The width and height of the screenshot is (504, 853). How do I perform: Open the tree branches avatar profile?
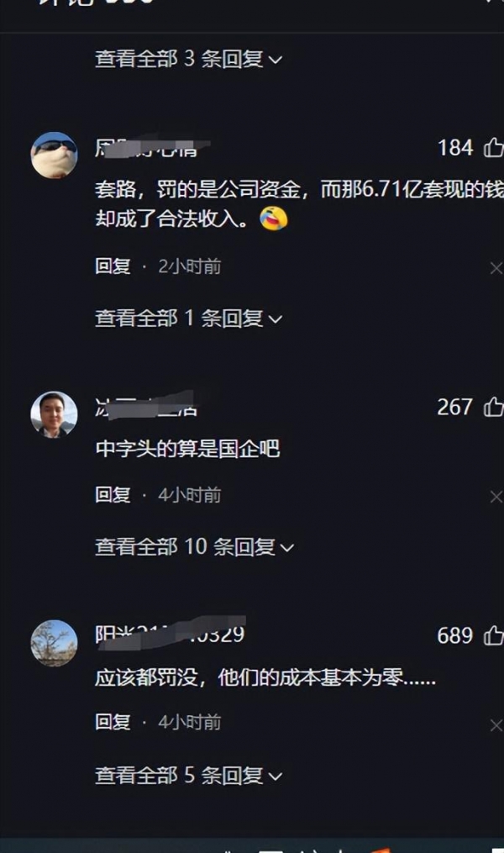[x=54, y=643]
